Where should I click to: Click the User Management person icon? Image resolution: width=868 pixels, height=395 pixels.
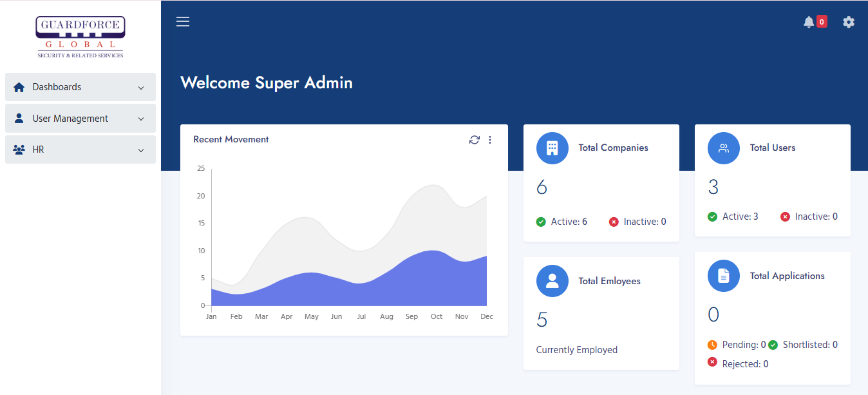(x=19, y=118)
